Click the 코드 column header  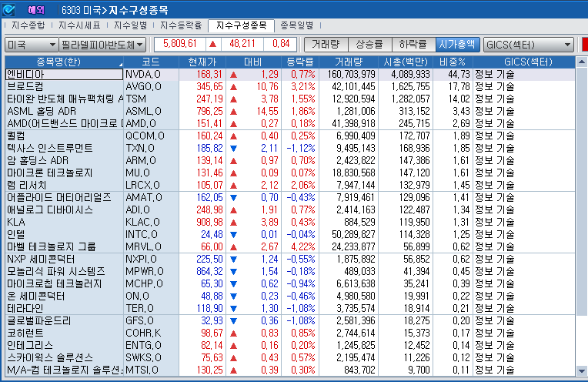coord(151,62)
